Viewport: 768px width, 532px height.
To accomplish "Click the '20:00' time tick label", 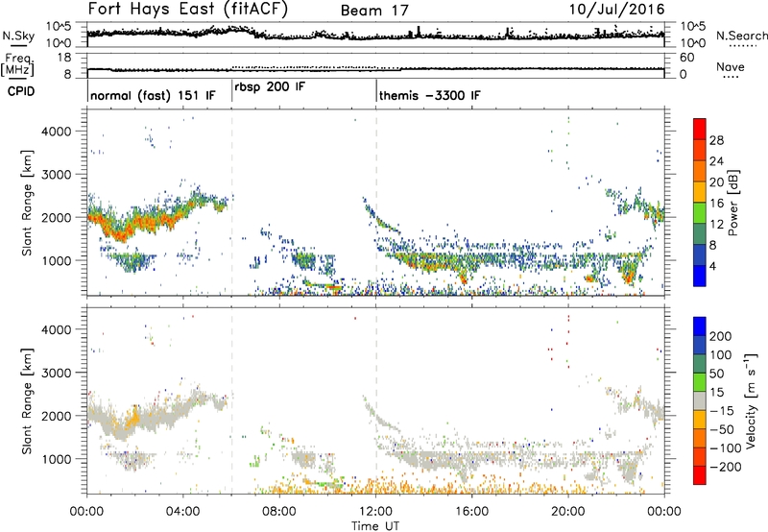I will [568, 512].
